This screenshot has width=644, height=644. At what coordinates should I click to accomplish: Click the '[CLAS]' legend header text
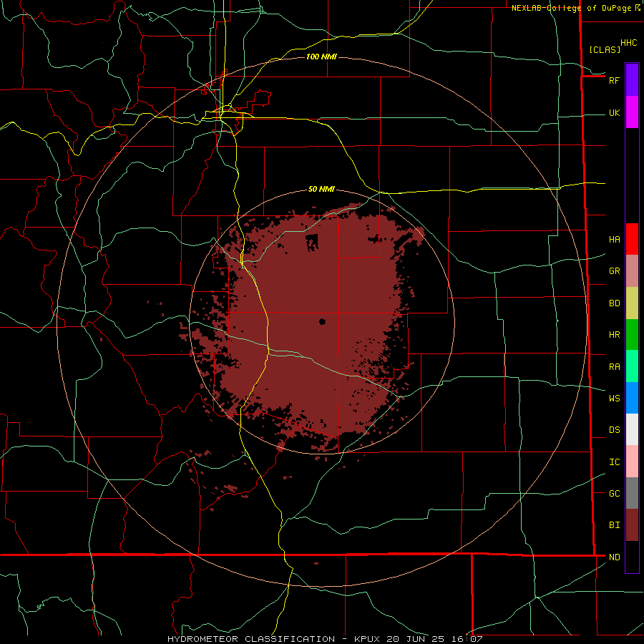tap(605, 49)
